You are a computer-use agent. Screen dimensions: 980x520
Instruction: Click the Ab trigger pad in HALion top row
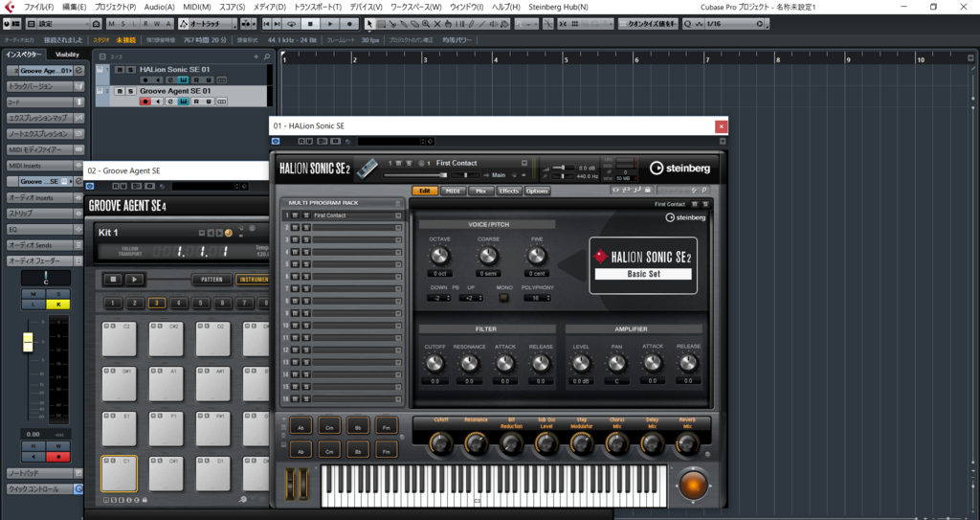coord(301,426)
